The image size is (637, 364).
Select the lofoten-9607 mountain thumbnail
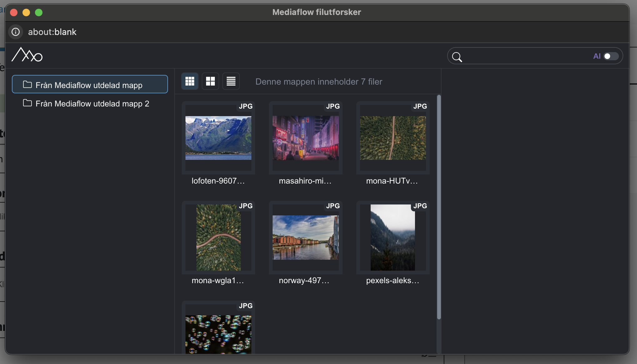218,138
